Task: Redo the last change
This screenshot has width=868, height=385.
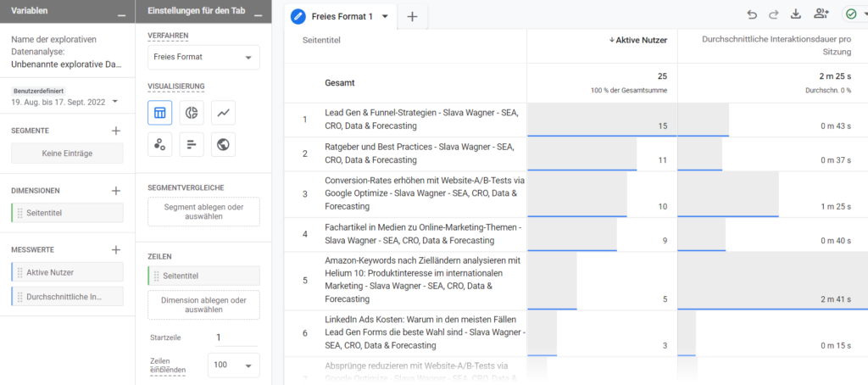Action: pyautogui.click(x=773, y=15)
